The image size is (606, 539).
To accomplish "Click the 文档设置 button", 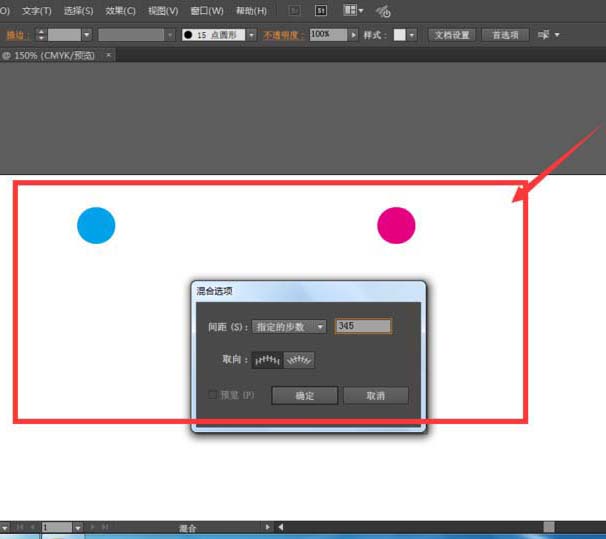I will pos(452,35).
